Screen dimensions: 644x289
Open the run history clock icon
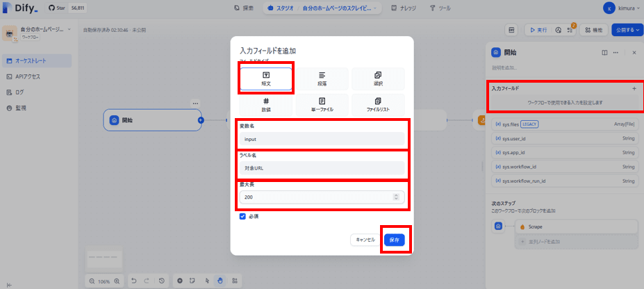[x=558, y=30]
